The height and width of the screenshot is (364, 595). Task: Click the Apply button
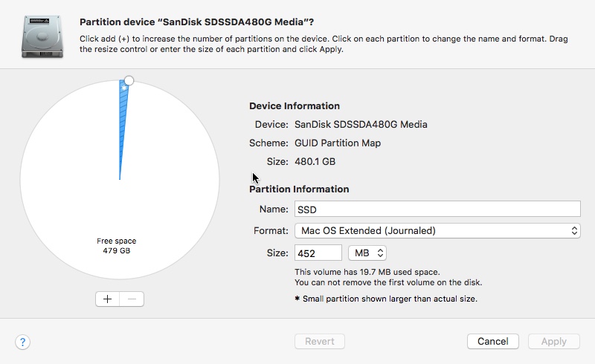[x=553, y=341]
